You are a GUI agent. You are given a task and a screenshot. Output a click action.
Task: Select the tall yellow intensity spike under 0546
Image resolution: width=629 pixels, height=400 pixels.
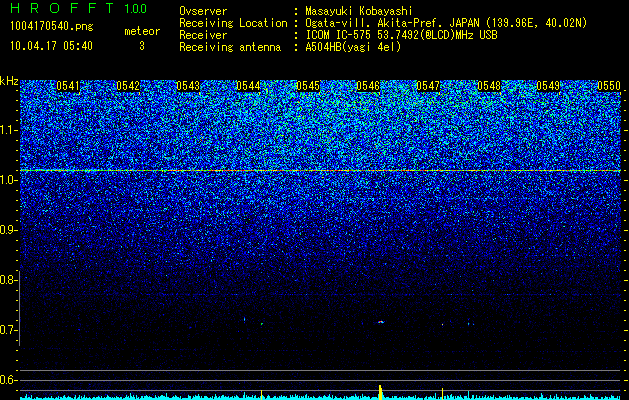(380, 392)
